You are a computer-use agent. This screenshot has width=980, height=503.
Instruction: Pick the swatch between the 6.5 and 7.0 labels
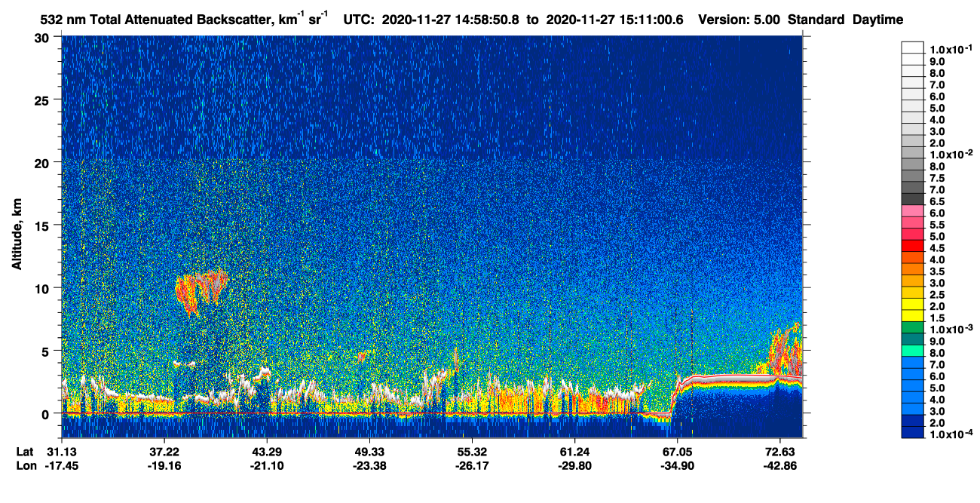(913, 198)
